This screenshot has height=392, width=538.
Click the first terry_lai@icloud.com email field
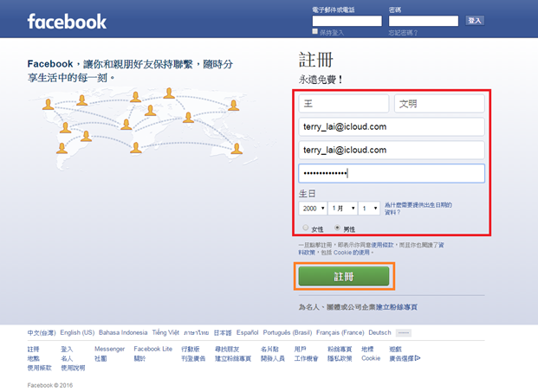392,127
